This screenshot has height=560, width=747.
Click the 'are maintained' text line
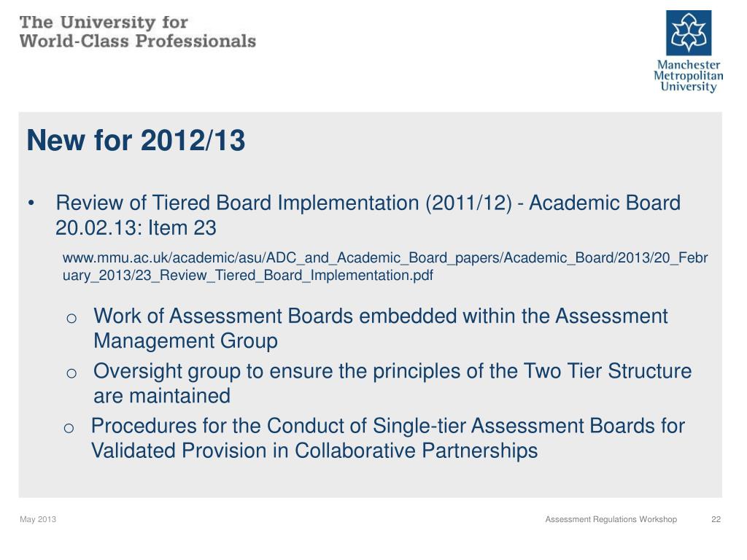tap(162, 396)
